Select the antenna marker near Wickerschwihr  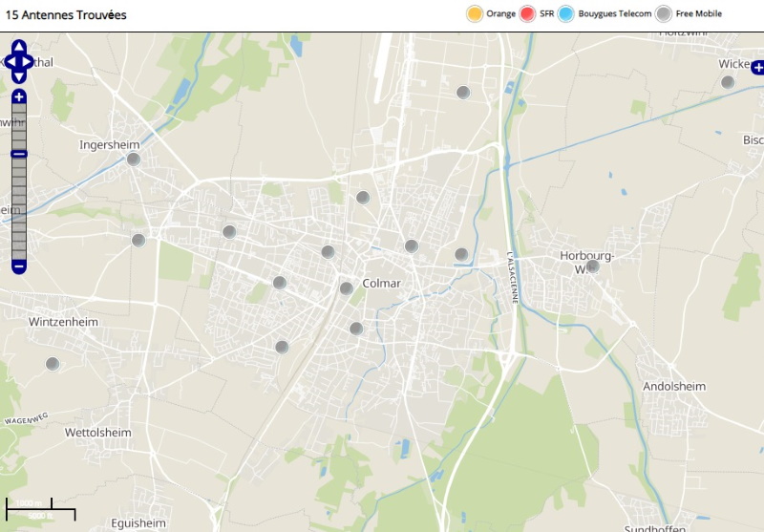coord(728,83)
